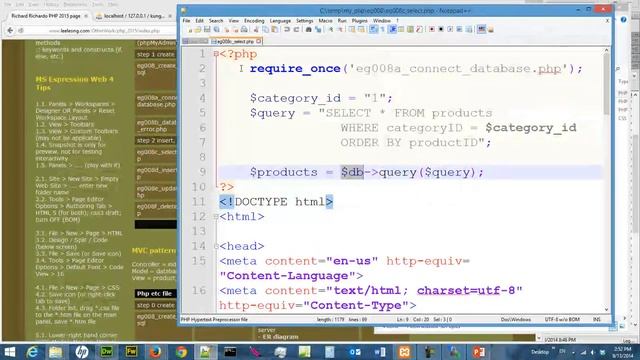Open PowerPoint from the taskbar

click(478, 352)
